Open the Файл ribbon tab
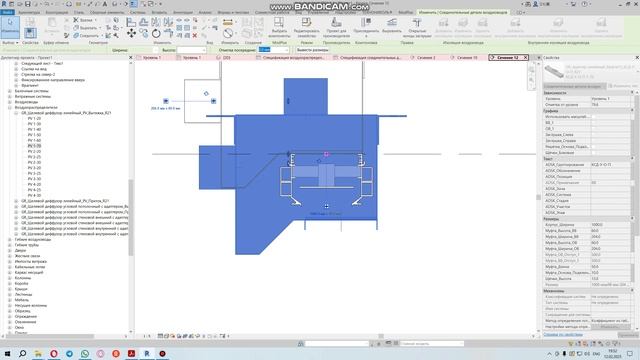 [7, 12]
